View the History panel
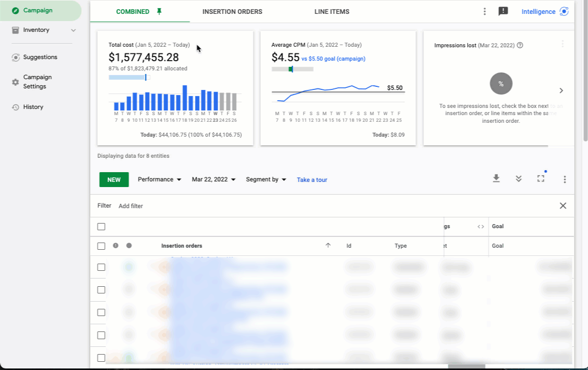This screenshot has height=370, width=588. point(33,107)
